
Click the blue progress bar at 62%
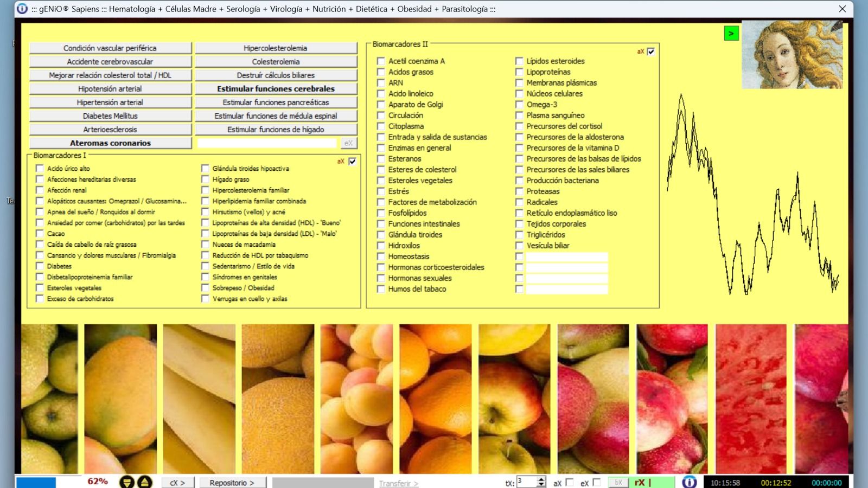pos(36,483)
